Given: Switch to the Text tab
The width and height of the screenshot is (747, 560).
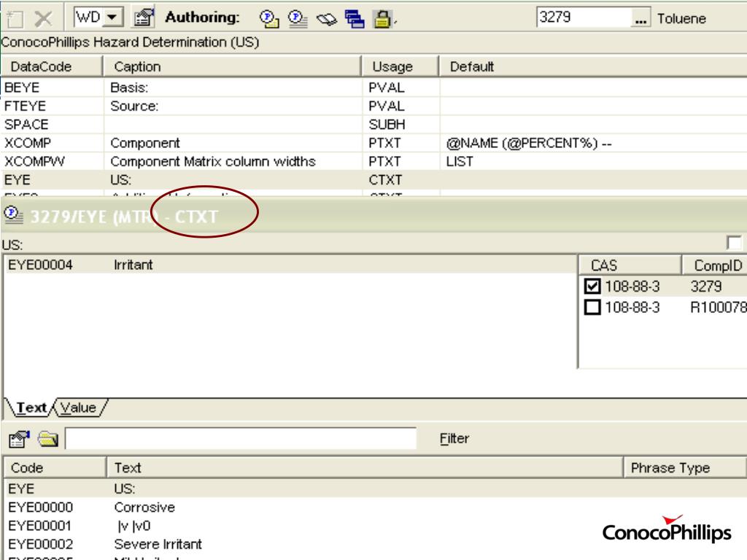Looking at the screenshot, I should (x=31, y=408).
